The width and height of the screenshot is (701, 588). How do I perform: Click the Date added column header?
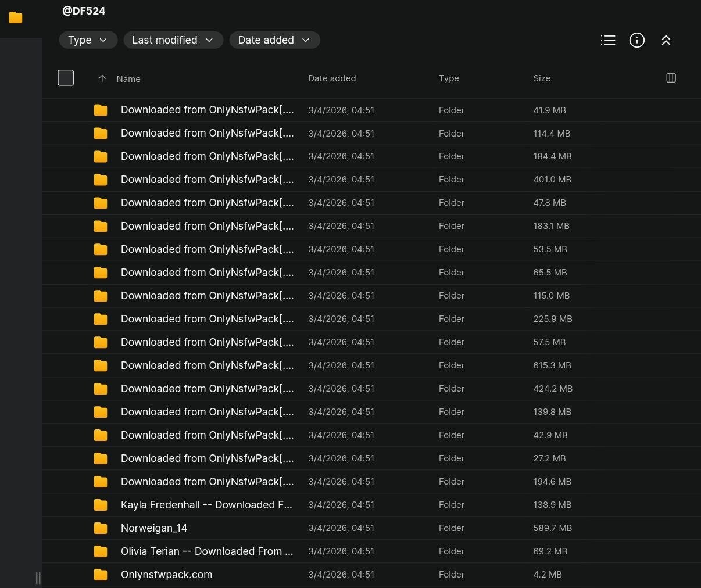[x=332, y=78]
